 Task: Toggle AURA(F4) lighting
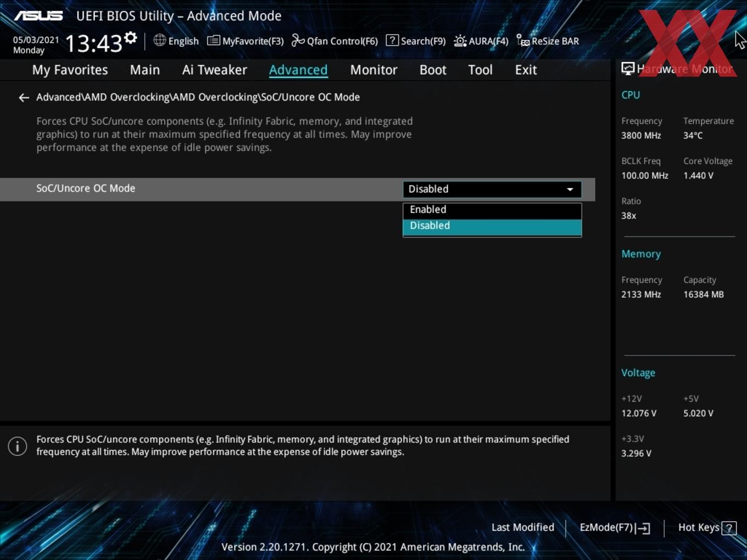tap(481, 41)
